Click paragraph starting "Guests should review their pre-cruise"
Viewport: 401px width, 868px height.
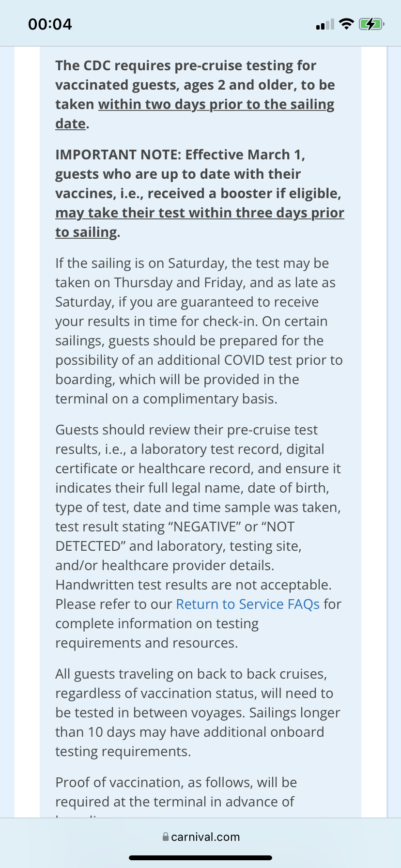click(x=199, y=536)
